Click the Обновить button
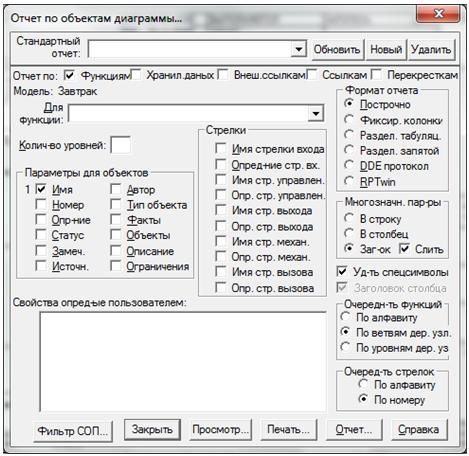Screen dimensions: 469x456 [337, 50]
